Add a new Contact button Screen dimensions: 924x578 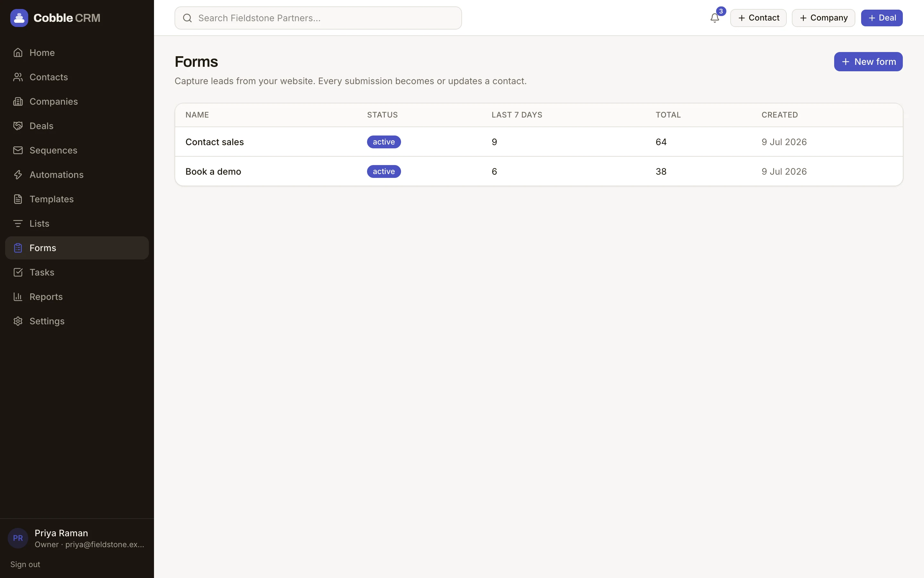(x=758, y=18)
